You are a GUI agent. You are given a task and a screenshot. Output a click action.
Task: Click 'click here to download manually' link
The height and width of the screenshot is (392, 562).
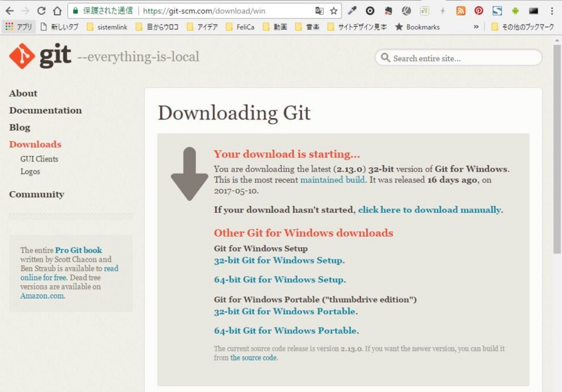click(x=429, y=209)
